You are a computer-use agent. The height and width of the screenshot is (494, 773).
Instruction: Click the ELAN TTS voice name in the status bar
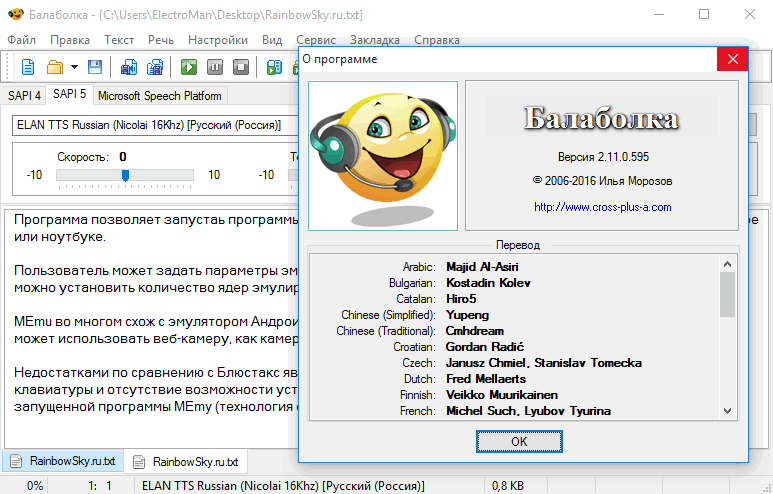283,486
